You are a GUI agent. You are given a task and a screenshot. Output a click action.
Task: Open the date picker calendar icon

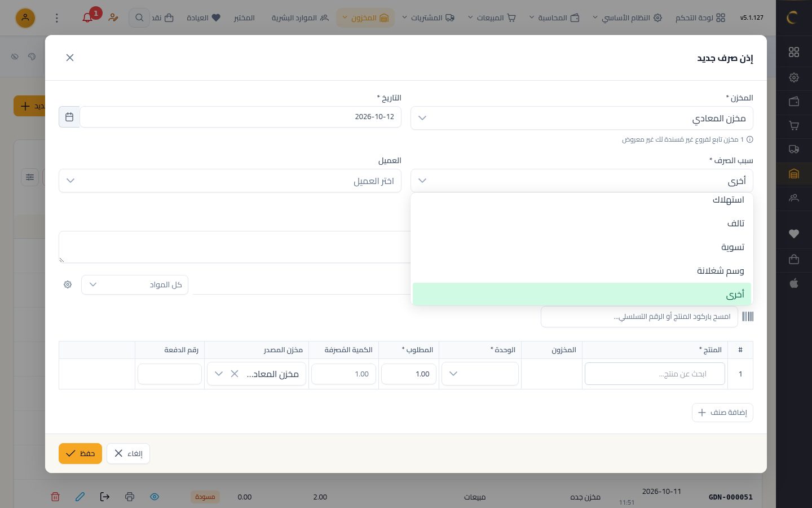tap(69, 117)
